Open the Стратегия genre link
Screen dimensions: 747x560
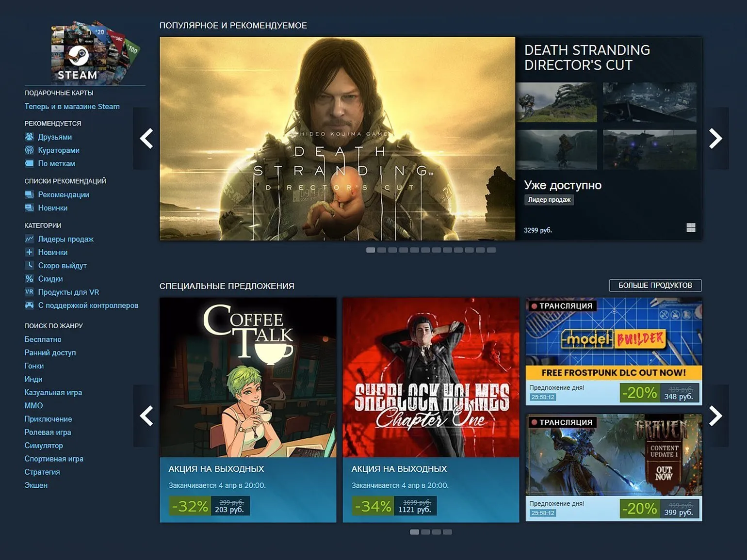(42, 472)
